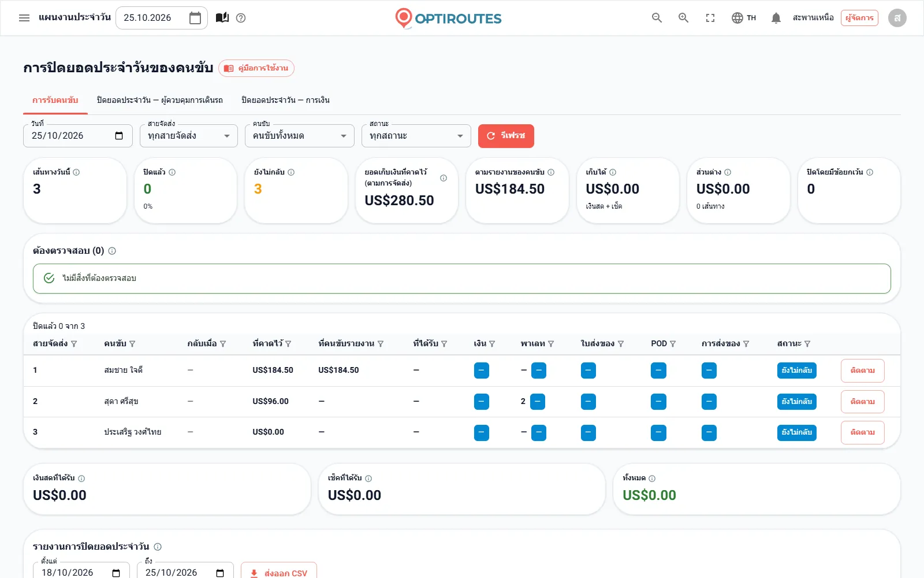924x578 pixels.
Task: Click the zoom-in magnifier icon
Action: click(x=683, y=18)
